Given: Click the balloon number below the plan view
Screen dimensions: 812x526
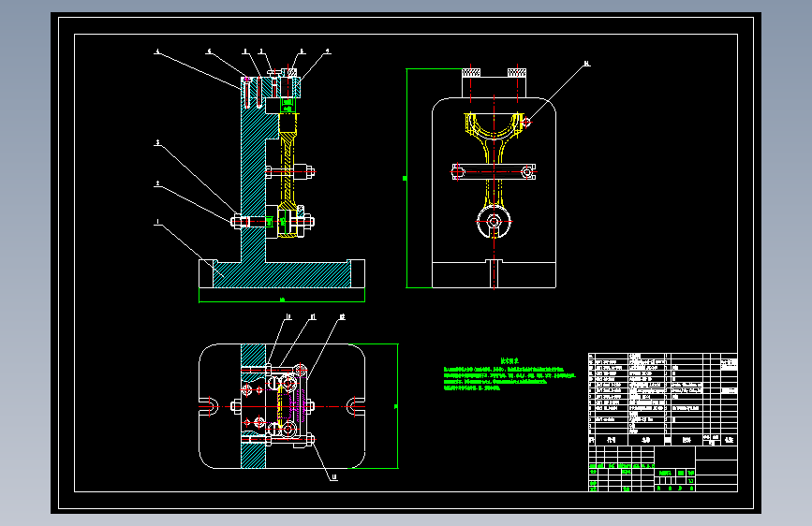Looking at the screenshot, I should pyautogui.click(x=334, y=477).
